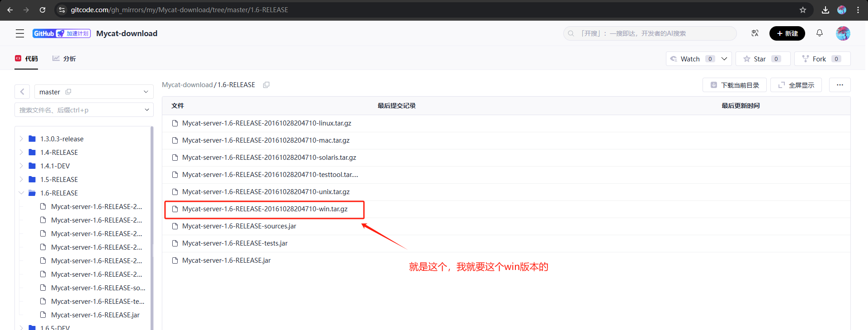The width and height of the screenshot is (868, 330).
Task: Click 全屏显示 button
Action: coord(796,85)
